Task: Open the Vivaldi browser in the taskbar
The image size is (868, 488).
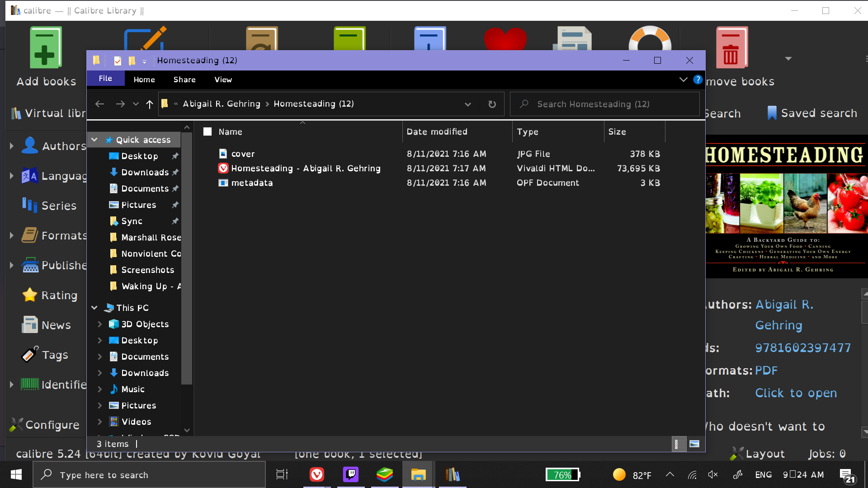Action: pos(316,474)
